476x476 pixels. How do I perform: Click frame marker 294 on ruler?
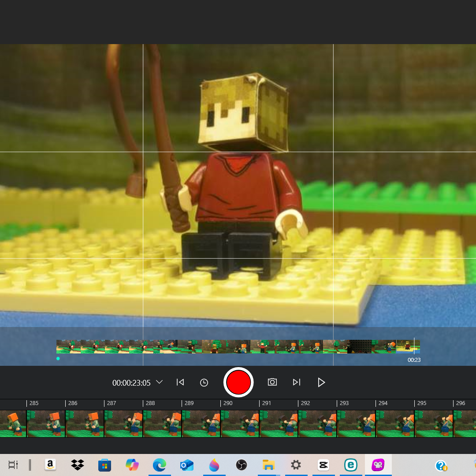click(x=383, y=403)
